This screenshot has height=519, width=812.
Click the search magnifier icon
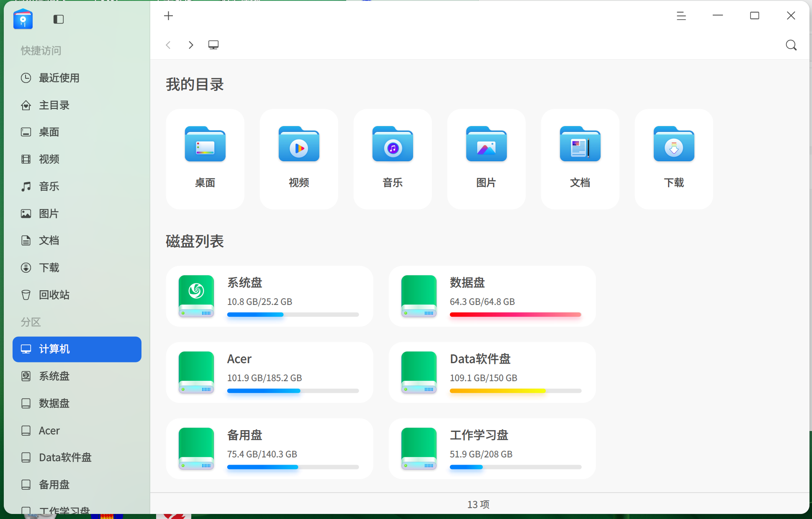791,45
